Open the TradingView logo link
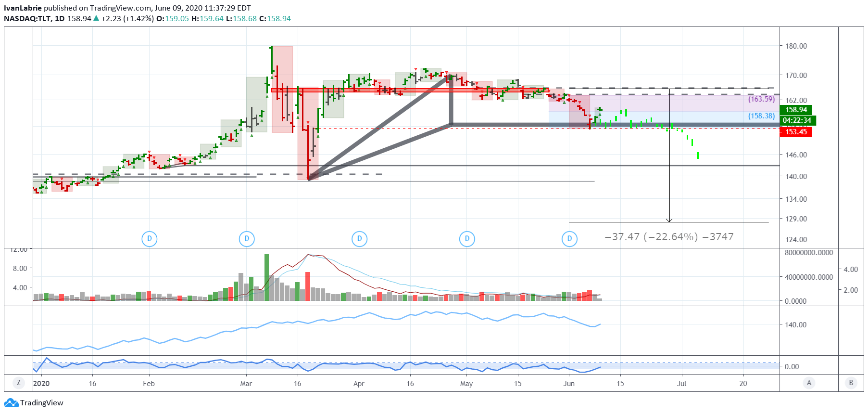868x414 pixels. click(x=35, y=403)
